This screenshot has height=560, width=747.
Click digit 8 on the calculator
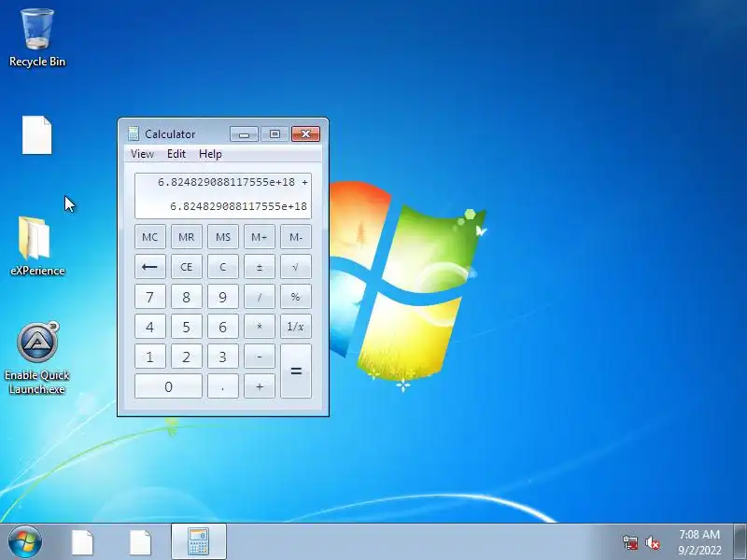186,297
